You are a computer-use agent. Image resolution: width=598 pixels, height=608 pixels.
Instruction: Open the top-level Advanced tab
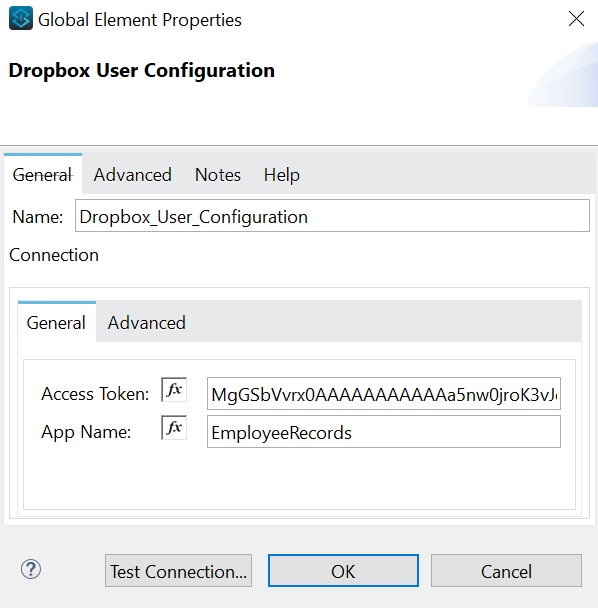tap(133, 175)
